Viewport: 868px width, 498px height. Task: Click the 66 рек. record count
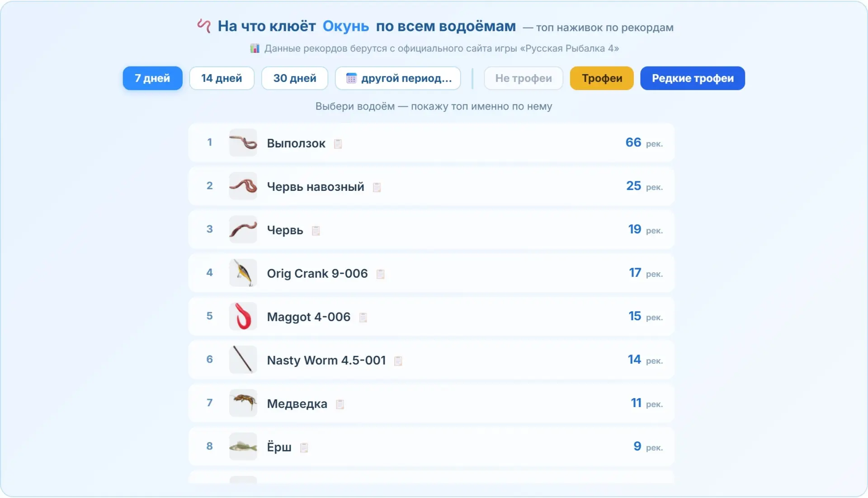coord(644,142)
